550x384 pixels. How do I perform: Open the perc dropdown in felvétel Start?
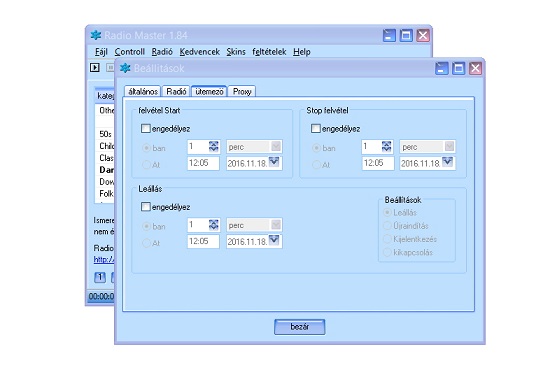pos(276,146)
